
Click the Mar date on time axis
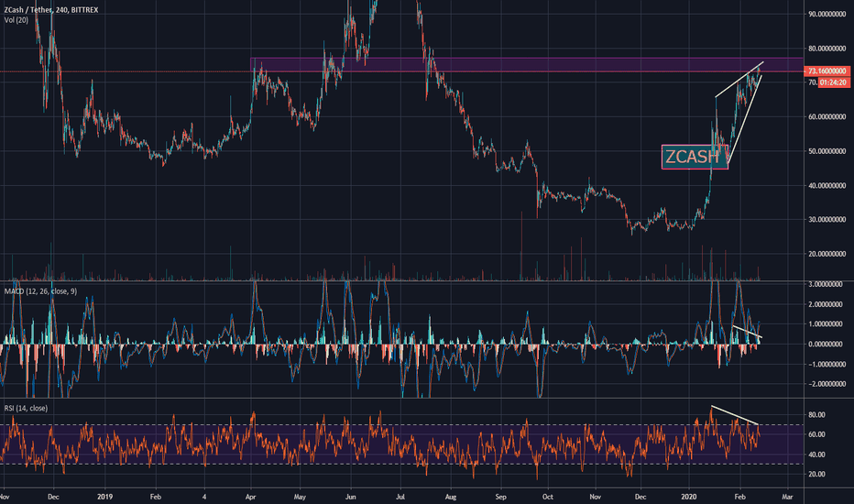[787, 497]
